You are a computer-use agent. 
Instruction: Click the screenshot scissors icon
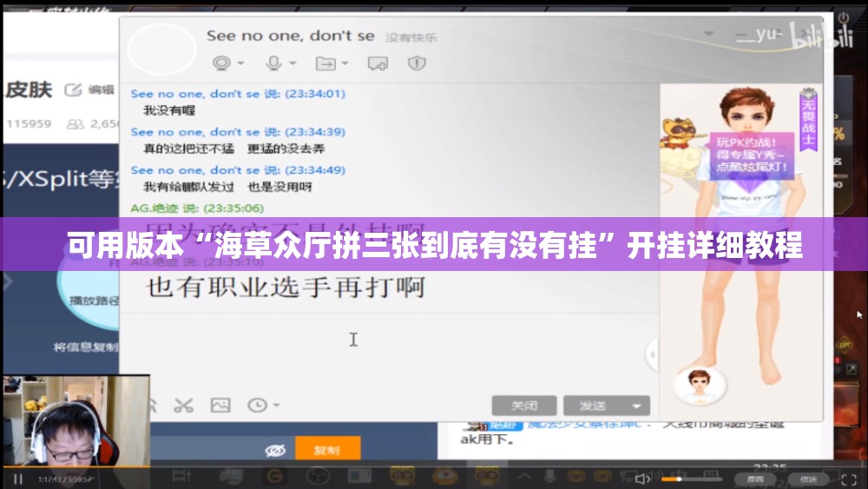pos(183,406)
